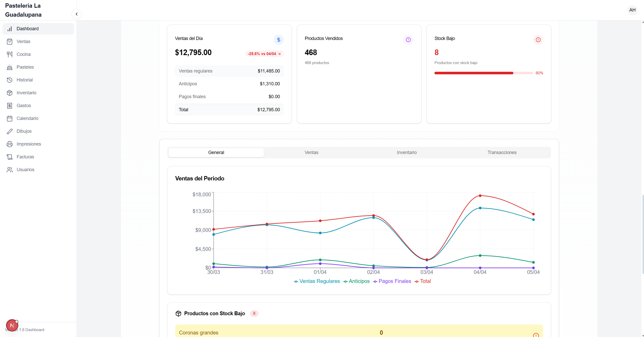This screenshot has height=337, width=644.
Task: Click the Impresiones printer icon
Action: click(x=9, y=144)
